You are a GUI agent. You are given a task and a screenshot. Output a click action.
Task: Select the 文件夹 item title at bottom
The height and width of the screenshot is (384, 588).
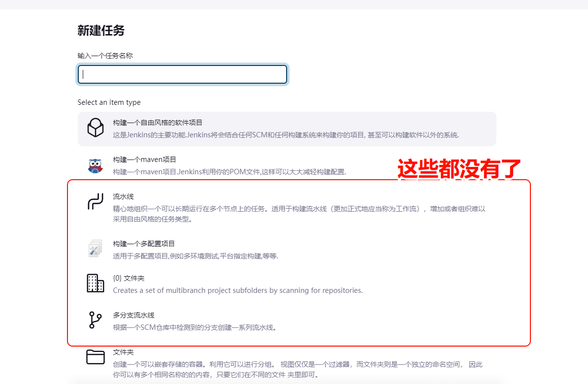[x=124, y=352]
